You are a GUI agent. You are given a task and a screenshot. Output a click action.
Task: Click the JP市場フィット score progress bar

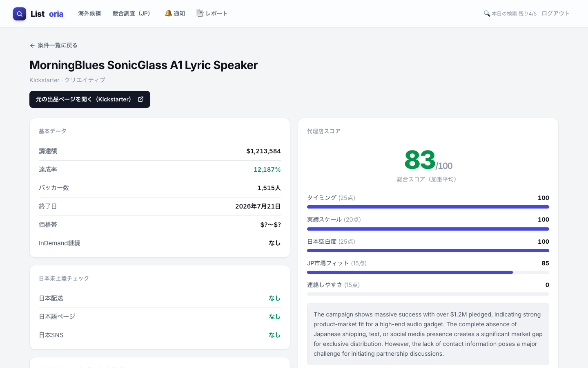click(x=428, y=272)
